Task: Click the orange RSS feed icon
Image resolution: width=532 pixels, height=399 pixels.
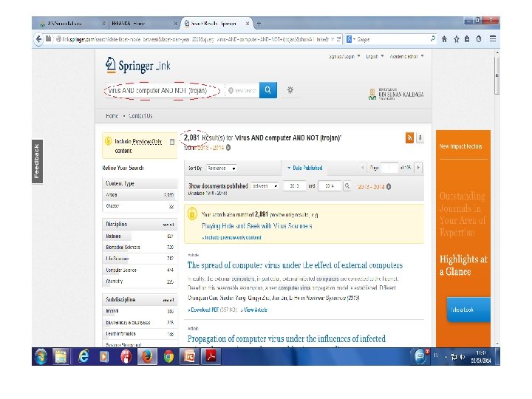Action: (409, 137)
